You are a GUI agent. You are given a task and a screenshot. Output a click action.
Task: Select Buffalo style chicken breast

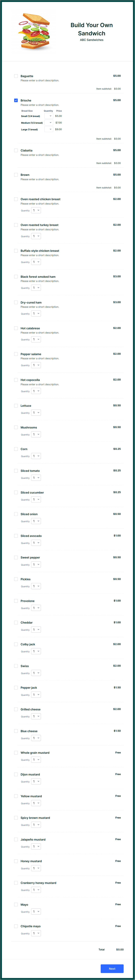[16, 251]
